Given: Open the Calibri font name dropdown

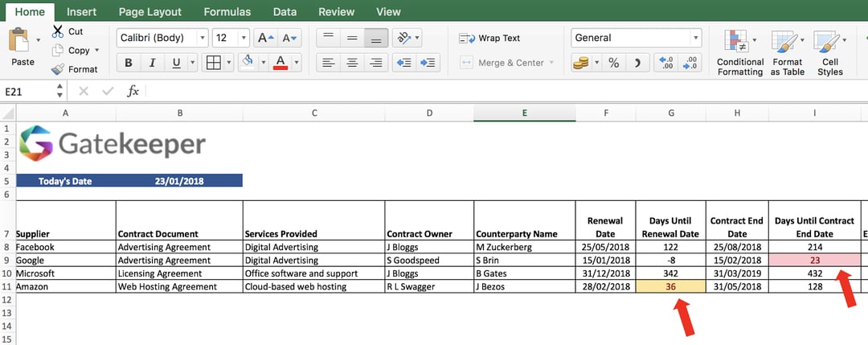Looking at the screenshot, I should click(203, 39).
